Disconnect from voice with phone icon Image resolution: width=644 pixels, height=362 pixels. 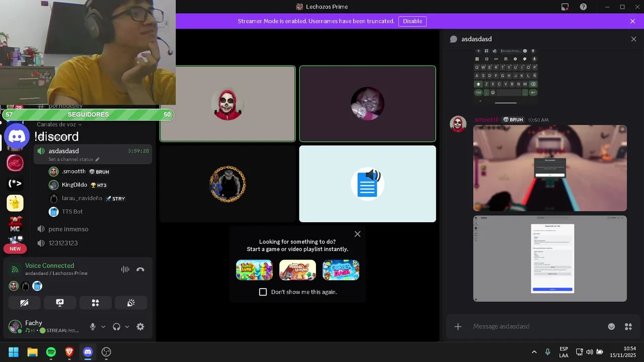[x=140, y=269]
